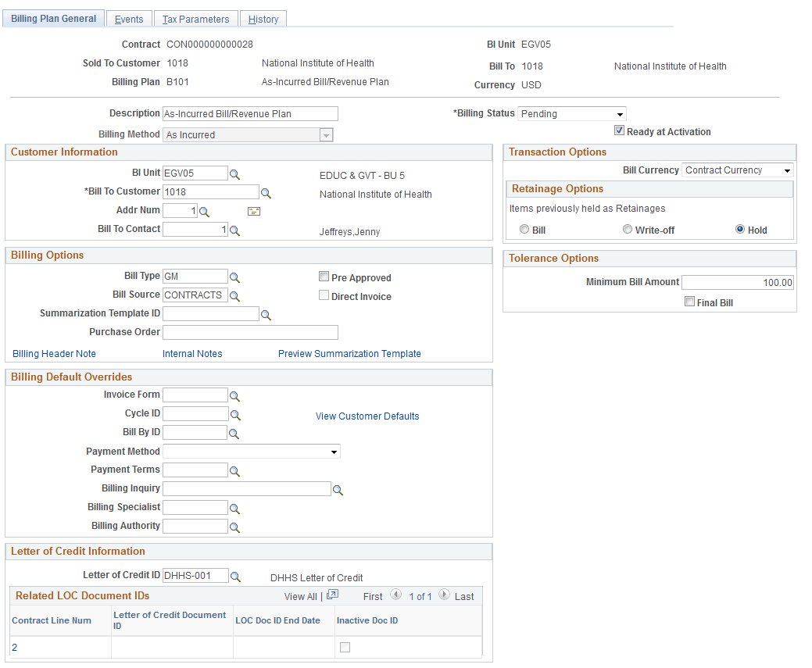Enable the Pre Approved checkbox
Image resolution: width=812 pixels, height=668 pixels.
(x=324, y=277)
